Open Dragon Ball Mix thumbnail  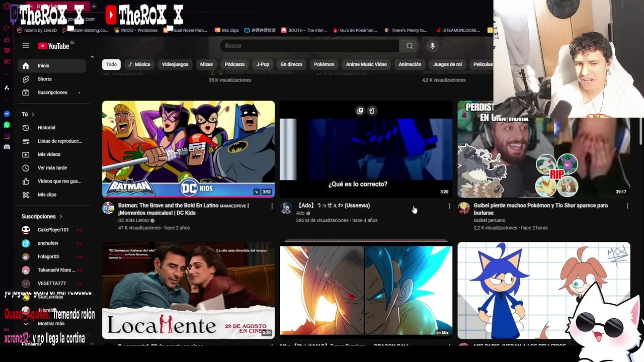366,291
